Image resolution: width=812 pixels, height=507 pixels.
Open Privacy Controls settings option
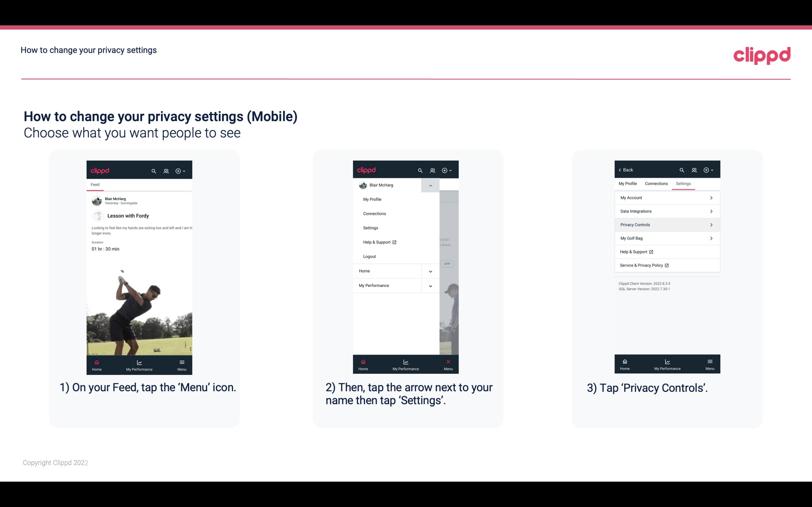pos(667,224)
